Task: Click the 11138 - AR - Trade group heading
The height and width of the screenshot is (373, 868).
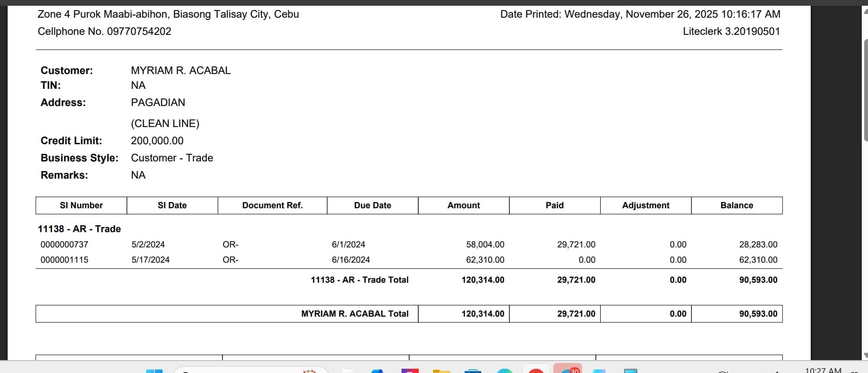Action: coord(79,229)
